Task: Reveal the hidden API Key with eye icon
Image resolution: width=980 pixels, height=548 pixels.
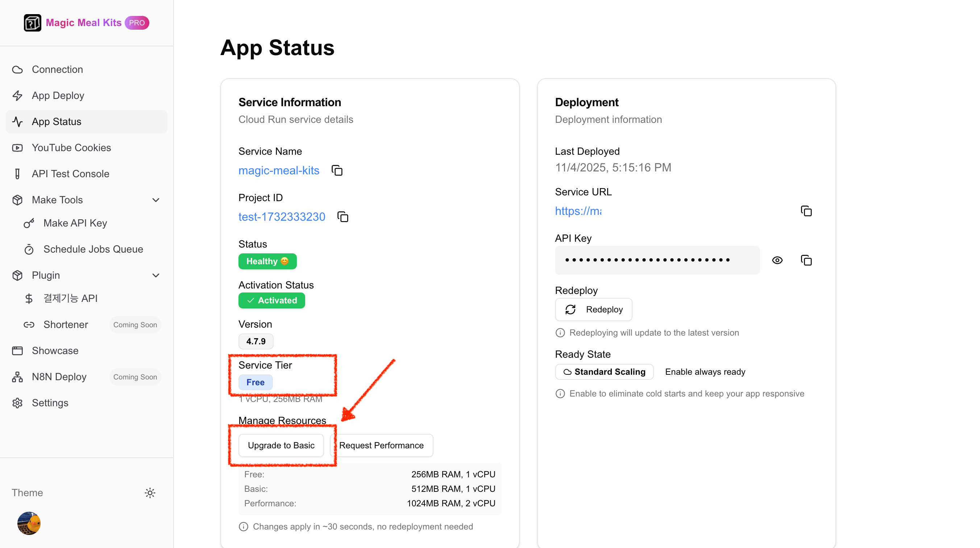Action: [777, 260]
